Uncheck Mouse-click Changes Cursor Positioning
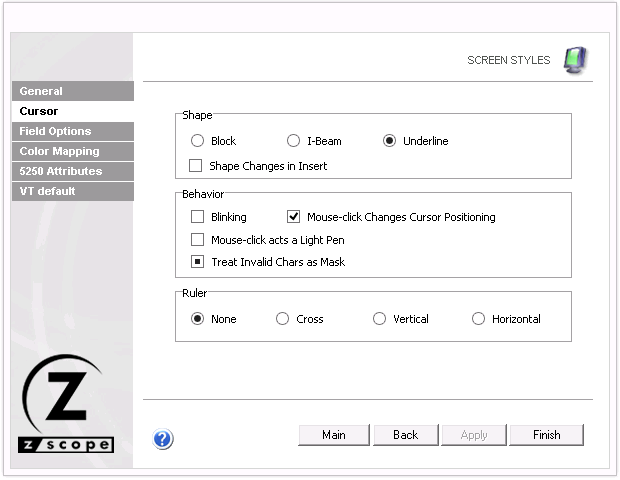Screen dimensions: 620x480 (293, 216)
